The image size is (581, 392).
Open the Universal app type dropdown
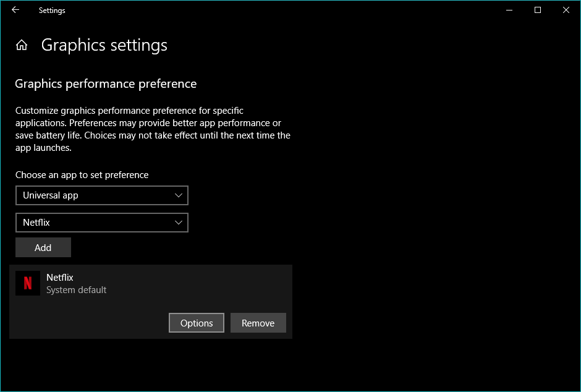point(101,195)
